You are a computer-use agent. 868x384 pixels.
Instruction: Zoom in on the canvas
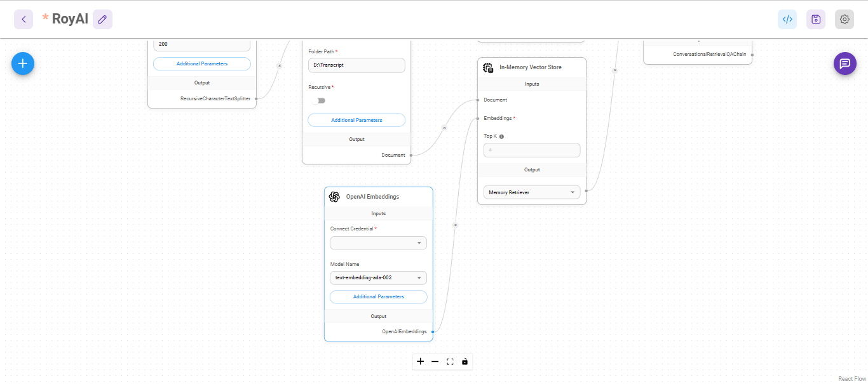coord(420,361)
